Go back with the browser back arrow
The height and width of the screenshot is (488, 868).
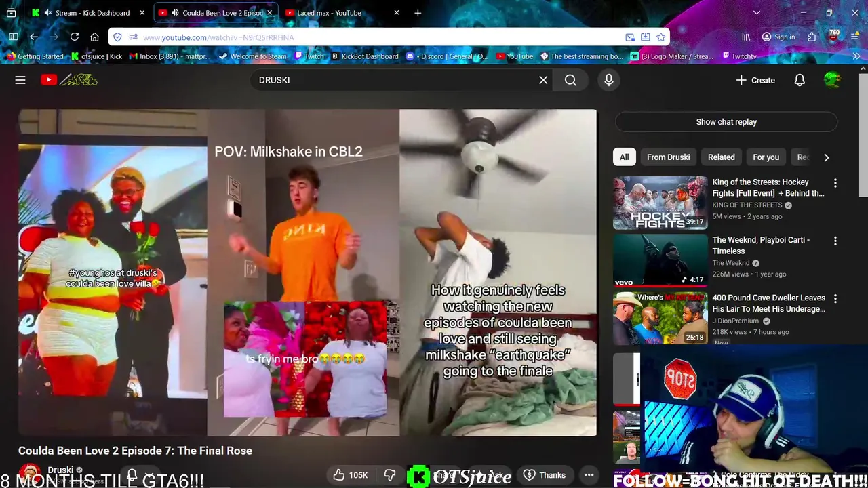[x=34, y=37]
